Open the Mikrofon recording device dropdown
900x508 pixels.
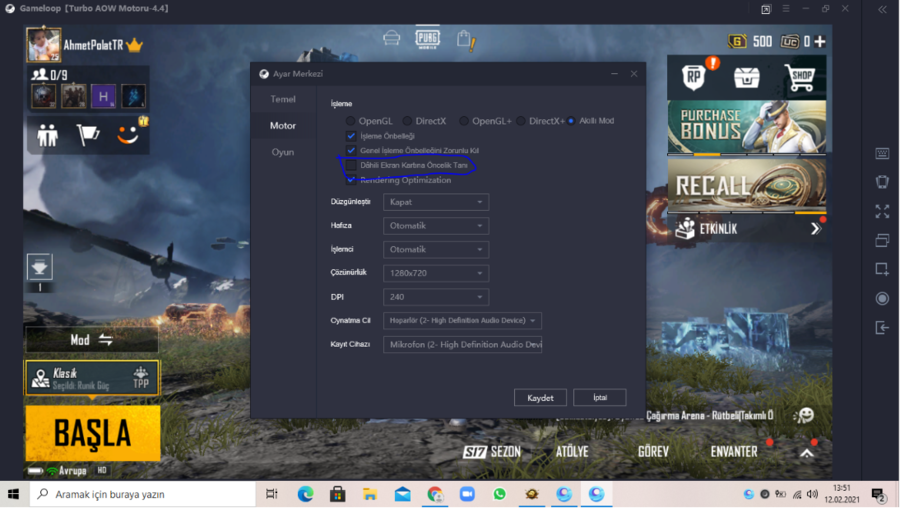coord(462,344)
